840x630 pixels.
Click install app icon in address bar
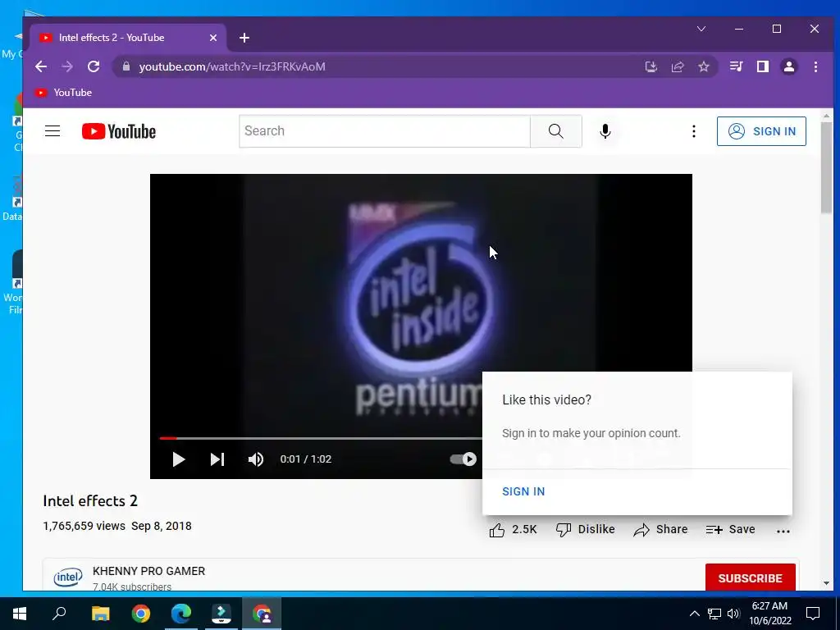[x=651, y=66]
